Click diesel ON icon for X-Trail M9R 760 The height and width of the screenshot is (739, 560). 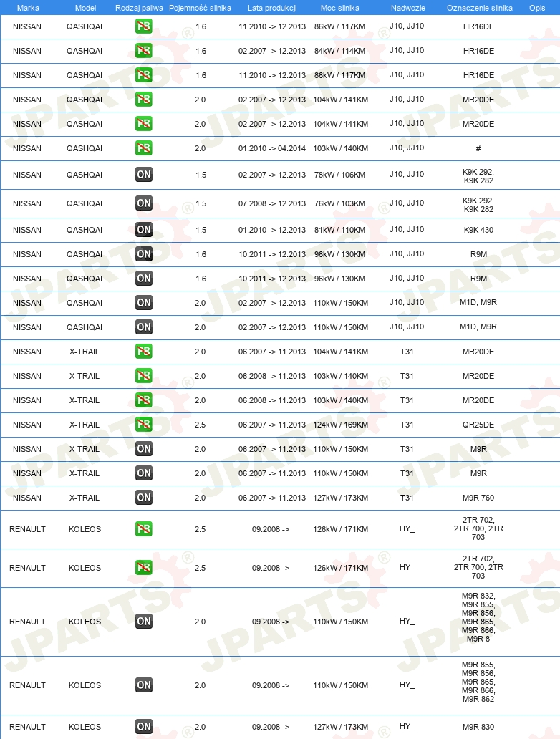click(143, 498)
